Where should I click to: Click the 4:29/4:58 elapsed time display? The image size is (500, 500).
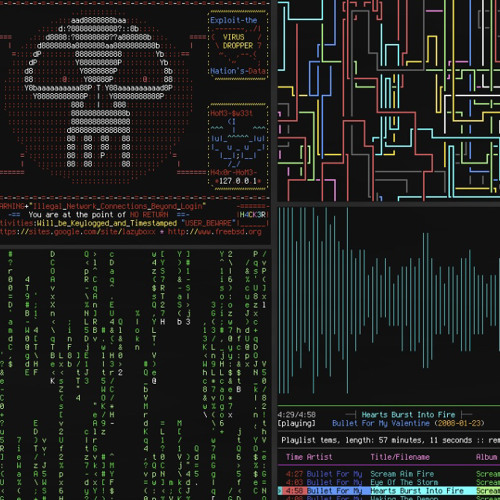(296, 415)
